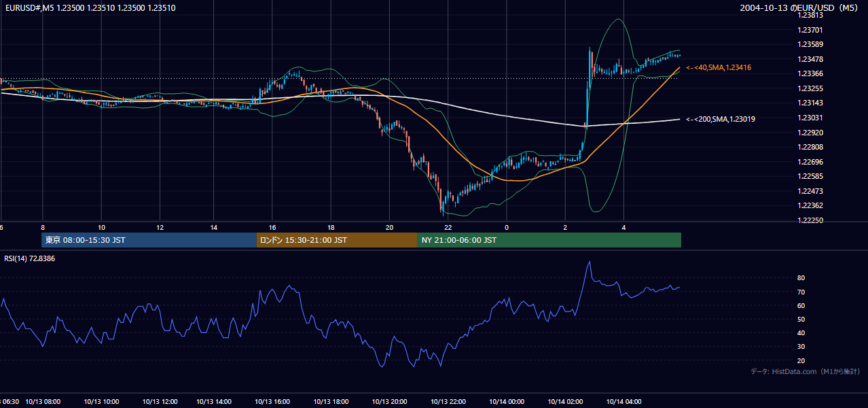Screen dimensions: 868x408
Task: Click the Tokyo 08:00-15:30 JST session bar
Action: pyautogui.click(x=149, y=240)
